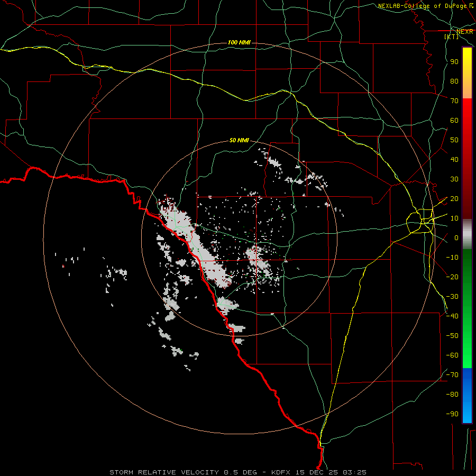This screenshot has height=476, width=476.
Task: Click the -60 value on velocity scale
Action: point(452,355)
